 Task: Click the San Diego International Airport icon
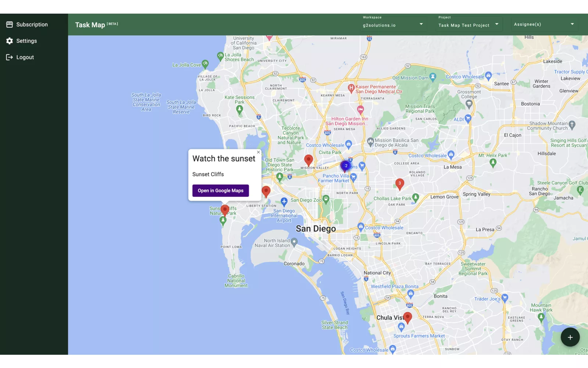click(x=284, y=201)
